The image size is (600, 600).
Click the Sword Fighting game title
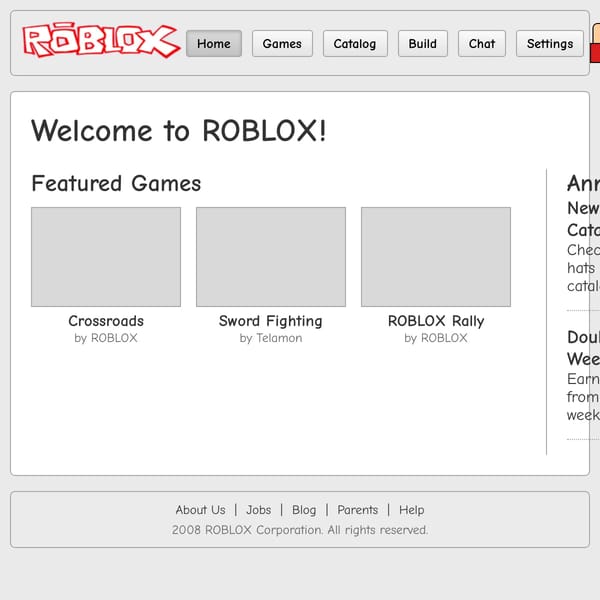[x=271, y=321]
